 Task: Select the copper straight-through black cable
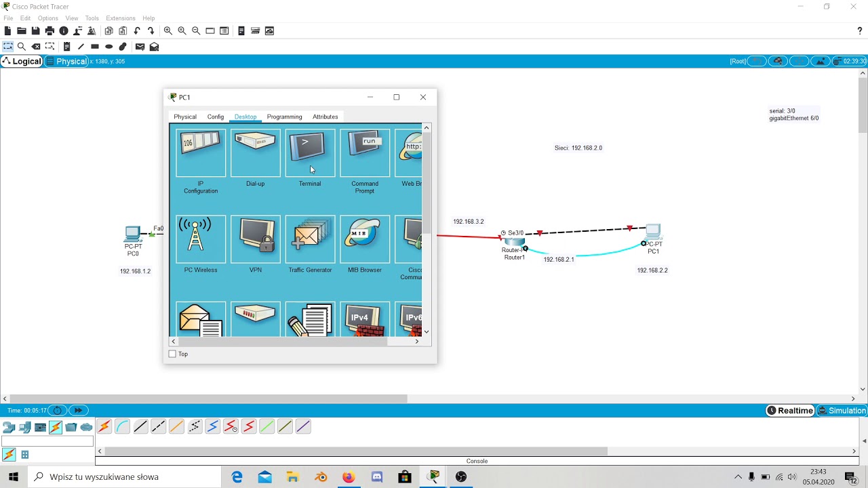pyautogui.click(x=140, y=426)
